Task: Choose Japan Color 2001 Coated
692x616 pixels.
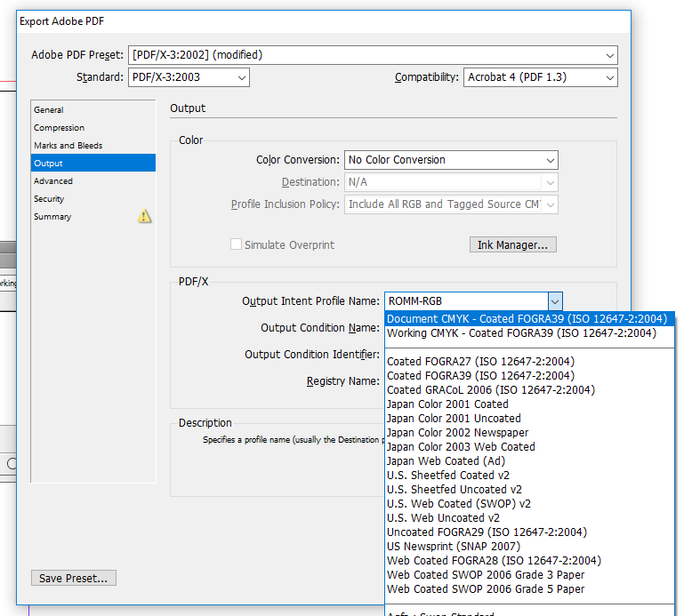Action: click(x=529, y=404)
